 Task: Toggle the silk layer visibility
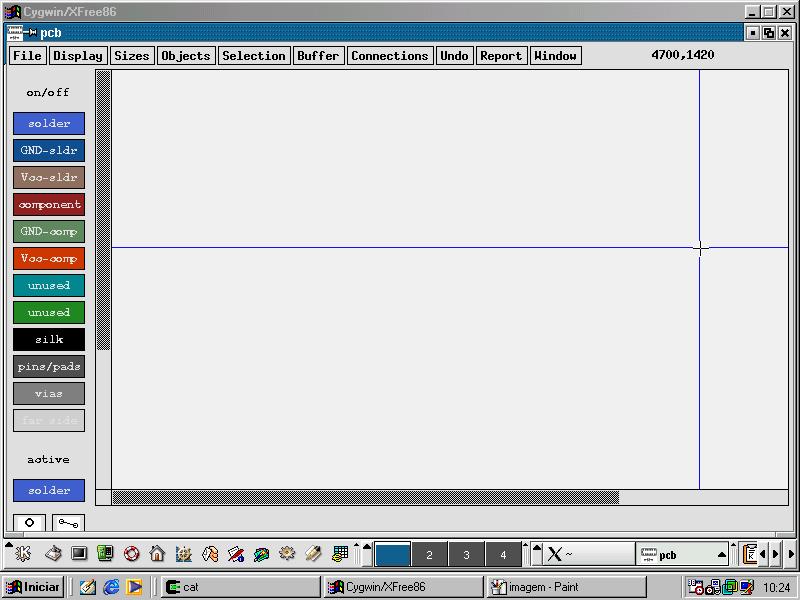coord(49,339)
